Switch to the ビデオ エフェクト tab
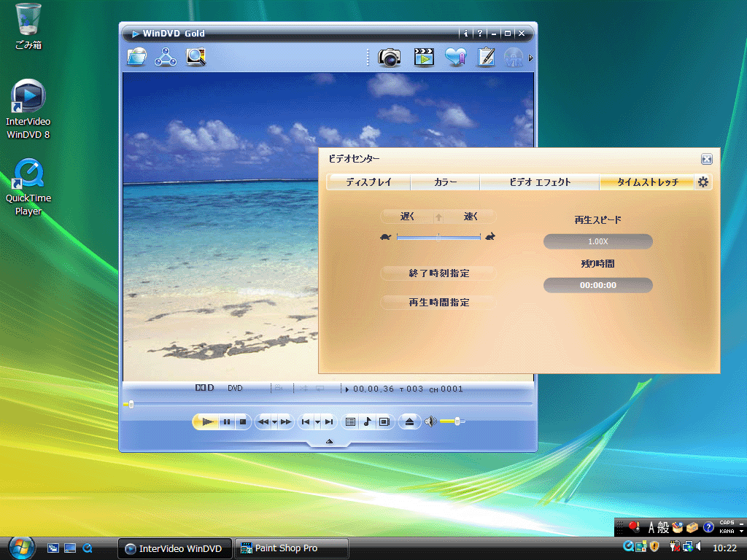The height and width of the screenshot is (560, 747). coord(540,182)
